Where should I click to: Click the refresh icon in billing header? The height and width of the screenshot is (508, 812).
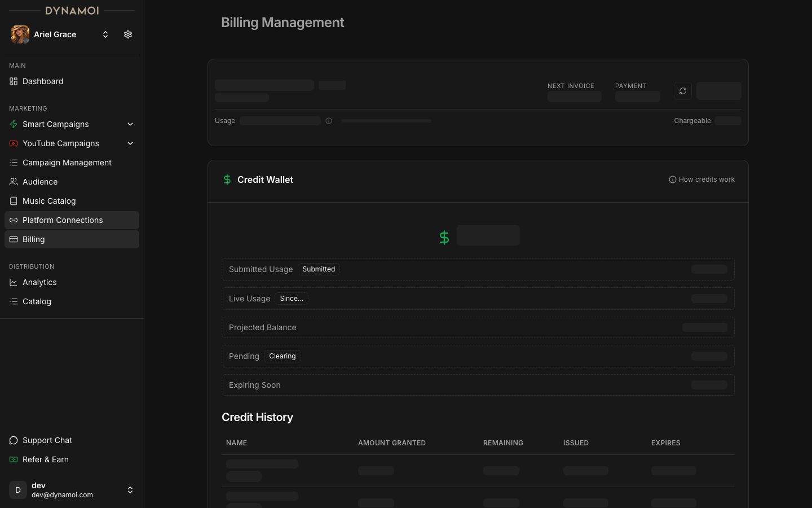(682, 91)
